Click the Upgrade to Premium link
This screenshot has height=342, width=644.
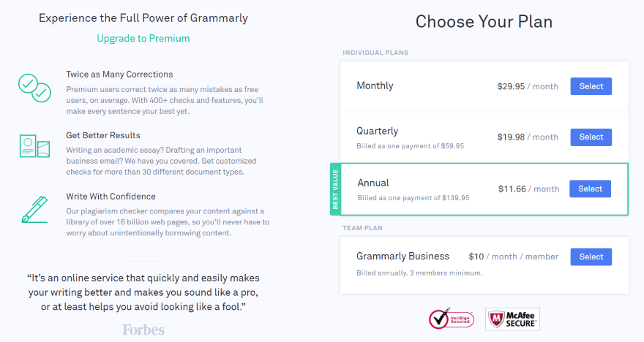tap(143, 38)
